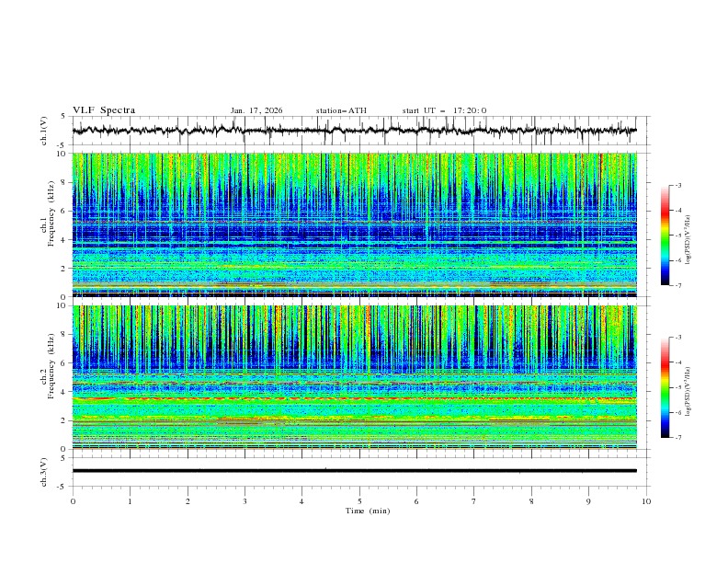Image resolution: width=728 pixels, height=563 pixels.
Task: Click the log(PSD) label beside ch.1 color bar
Action: tap(688, 240)
